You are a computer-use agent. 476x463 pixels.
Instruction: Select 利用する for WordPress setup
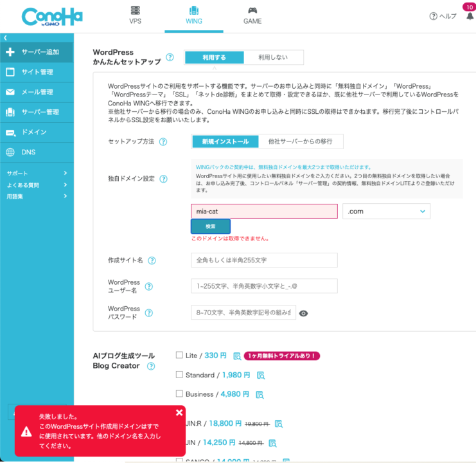point(215,57)
